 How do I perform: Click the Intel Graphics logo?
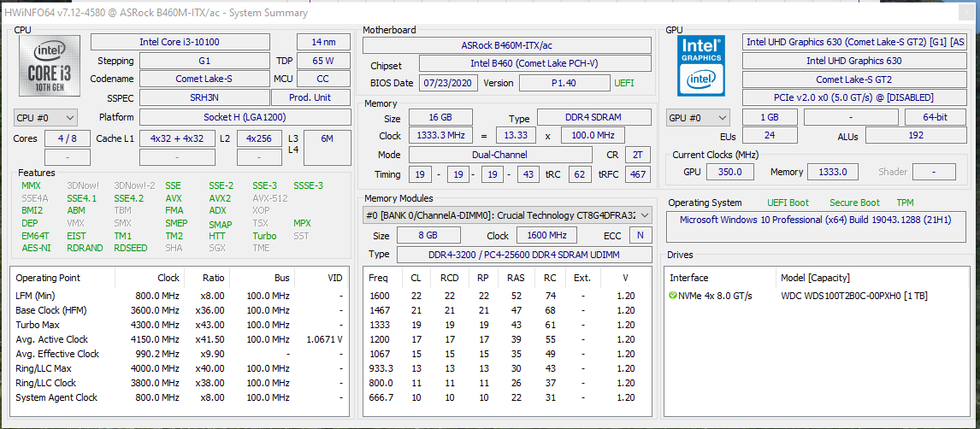[701, 66]
